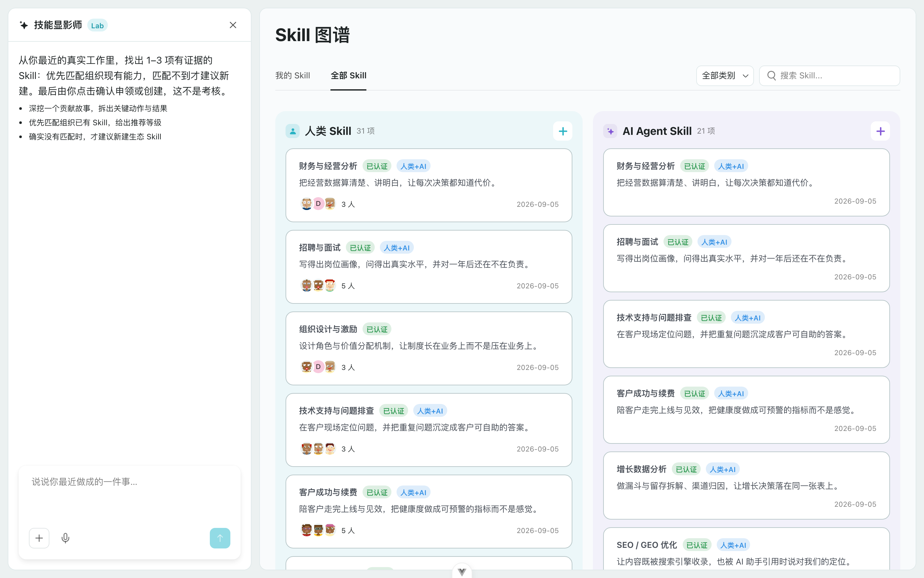Click the sparkle icon beside AI Agent Skill

(x=610, y=132)
